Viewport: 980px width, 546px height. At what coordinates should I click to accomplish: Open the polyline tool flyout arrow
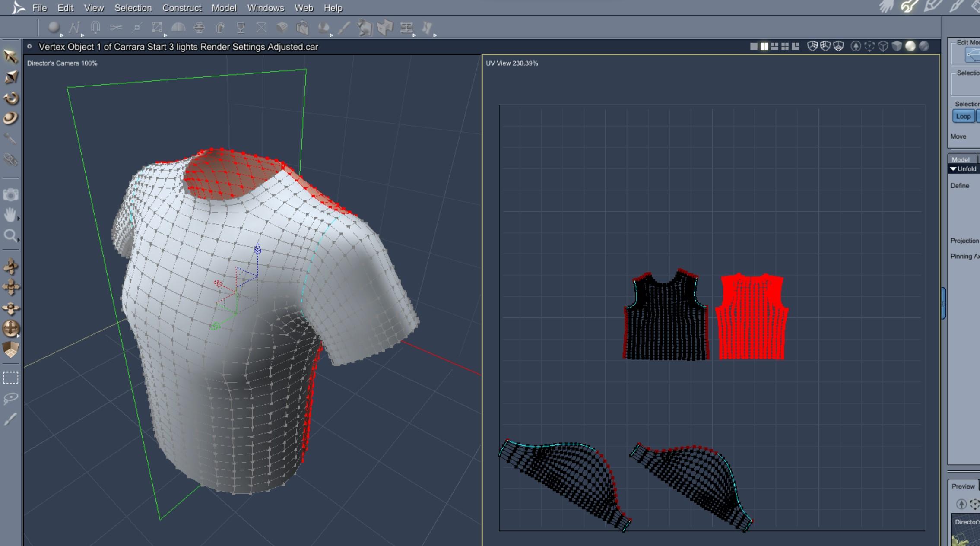click(82, 35)
